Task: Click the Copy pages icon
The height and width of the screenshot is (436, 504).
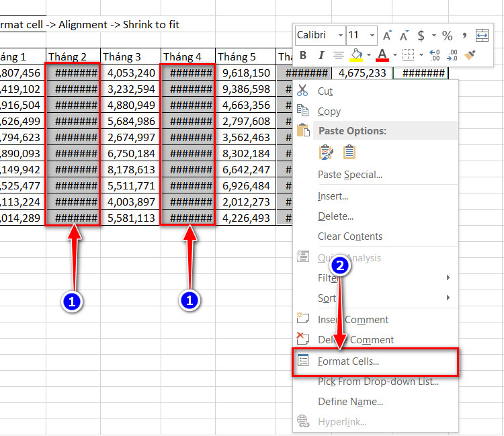Action: (x=303, y=110)
